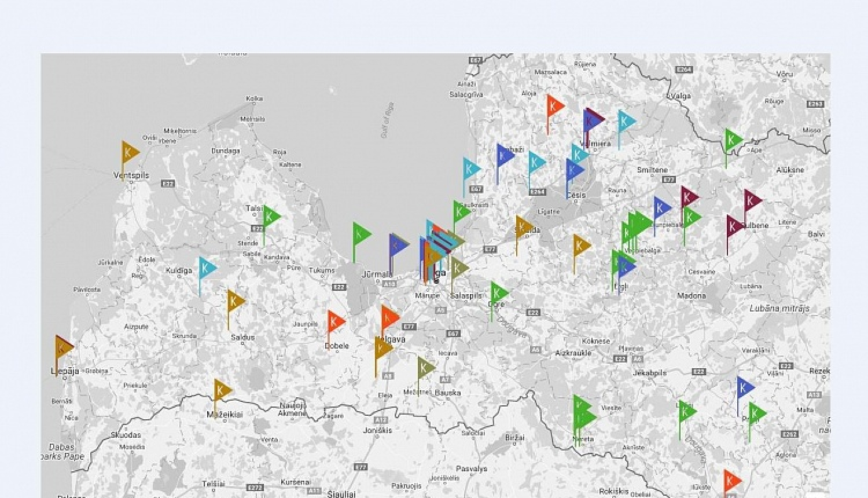Open the orange flag at bottom right

(x=730, y=481)
